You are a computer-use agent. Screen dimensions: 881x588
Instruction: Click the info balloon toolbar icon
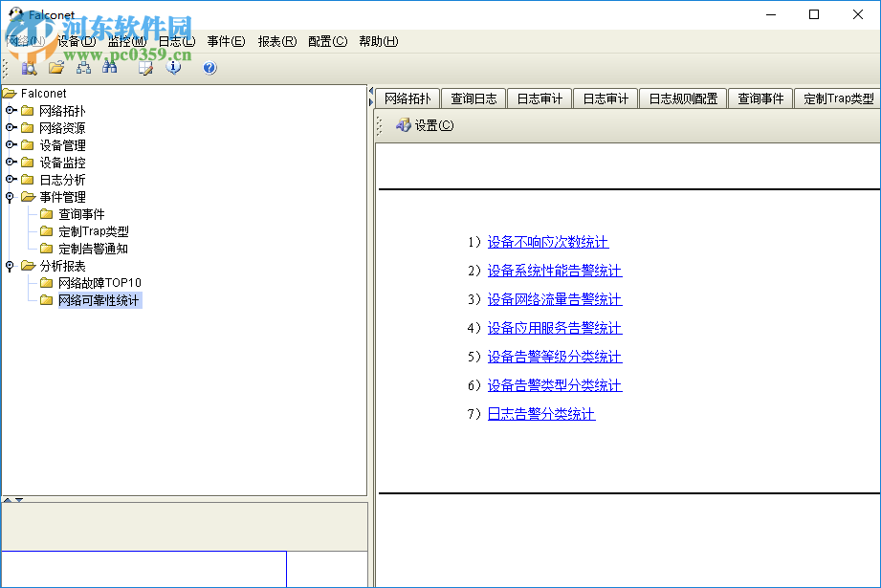(173, 67)
